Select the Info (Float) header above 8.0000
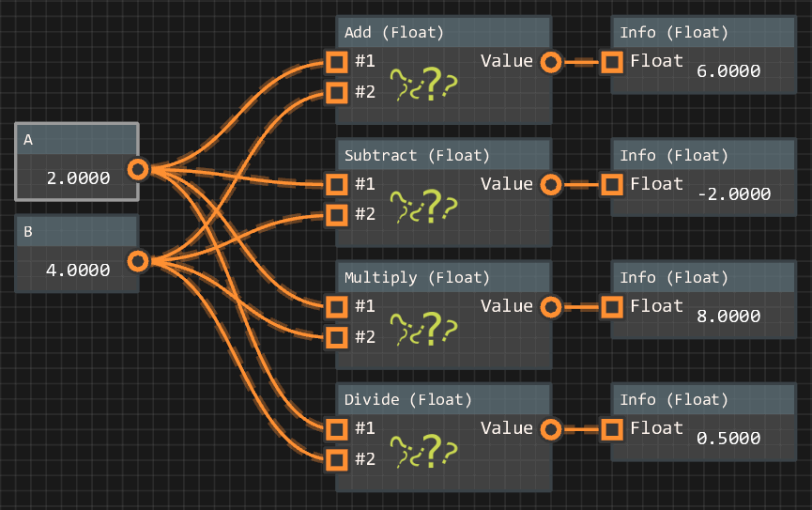The image size is (812, 510). (x=703, y=277)
